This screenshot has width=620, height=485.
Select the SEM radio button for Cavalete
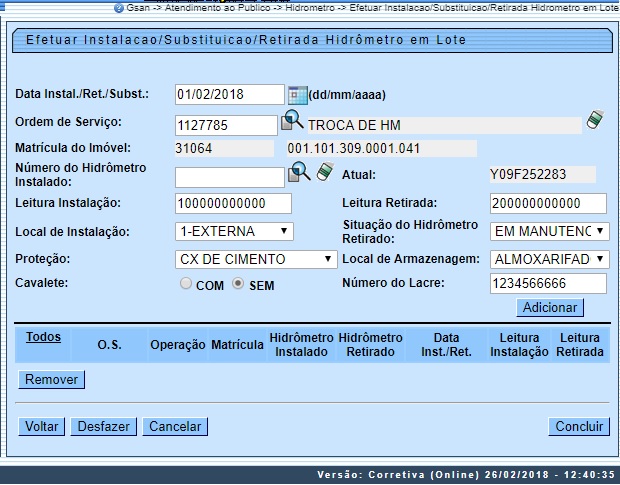point(238,284)
